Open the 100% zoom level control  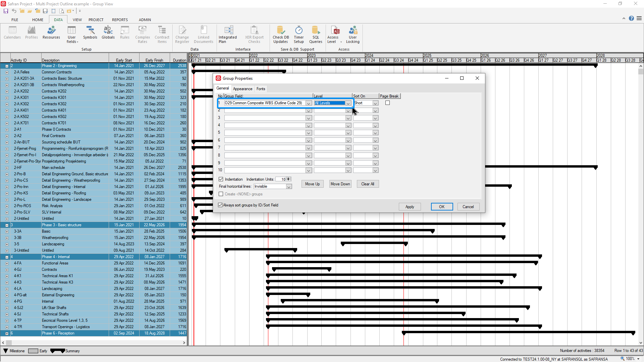pyautogui.click(x=630, y=359)
